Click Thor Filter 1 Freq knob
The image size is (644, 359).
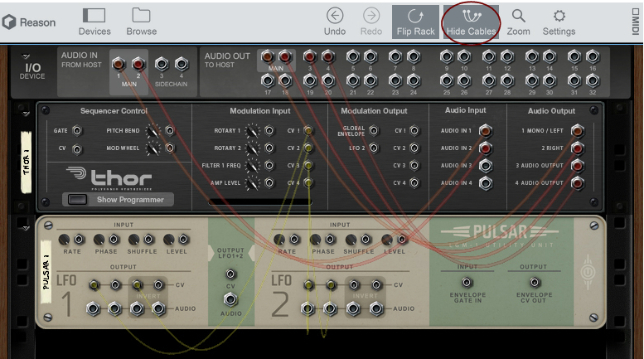(x=252, y=166)
